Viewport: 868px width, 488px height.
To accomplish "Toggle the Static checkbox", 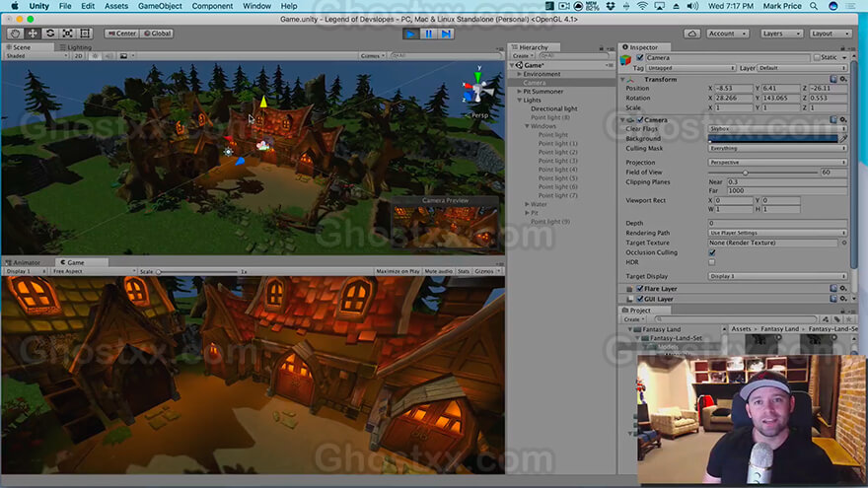I will 817,57.
